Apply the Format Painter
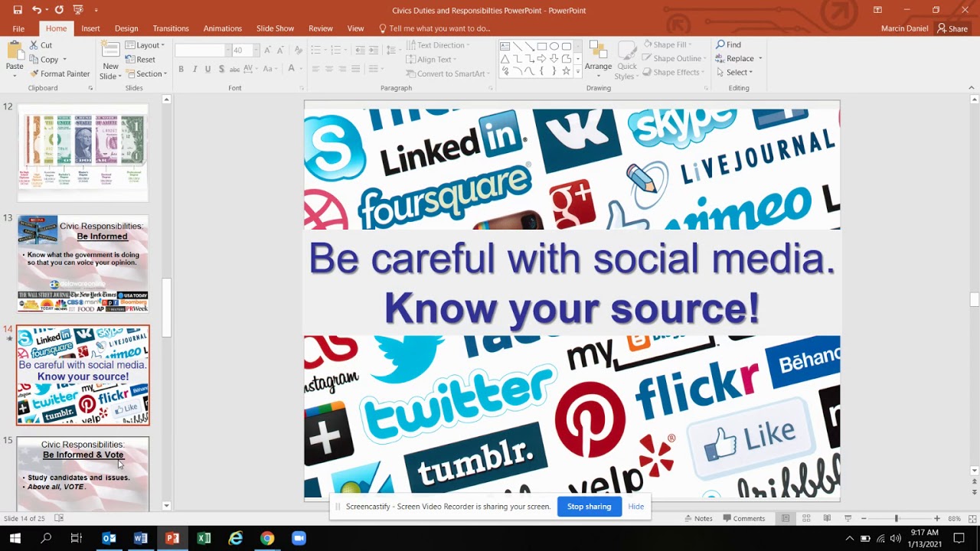 [x=60, y=73]
